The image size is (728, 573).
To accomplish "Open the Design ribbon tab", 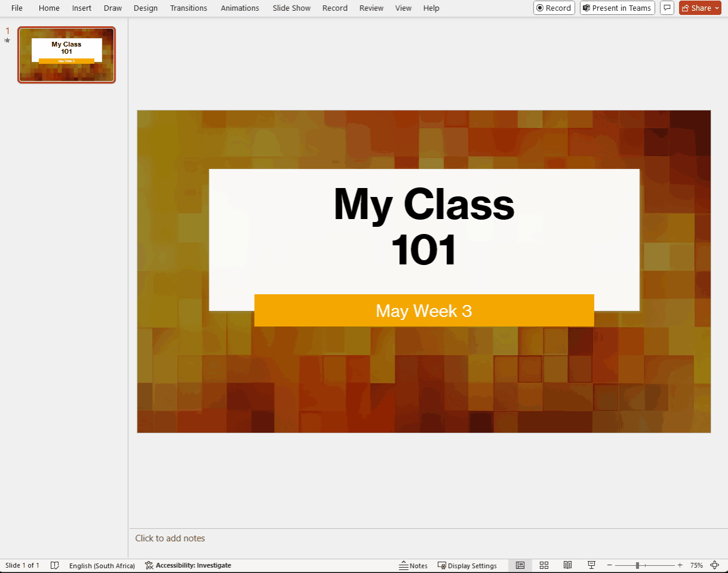I will [x=146, y=8].
